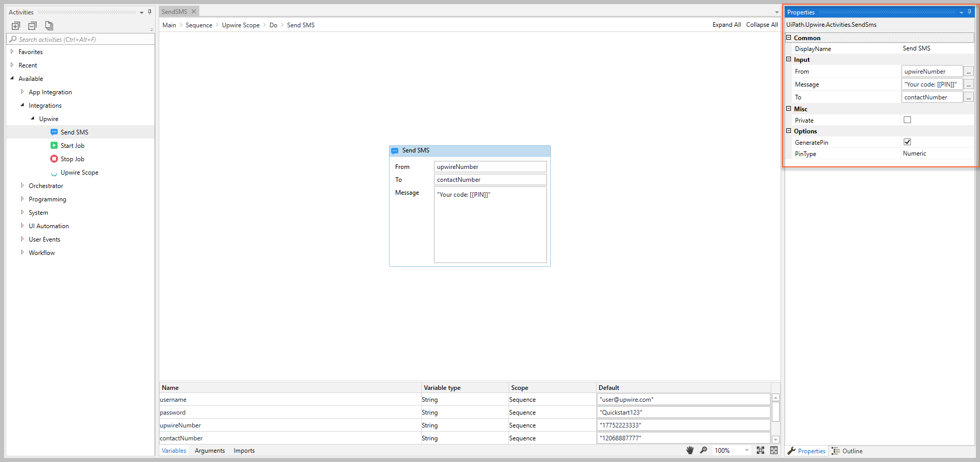Click the Send SMS activity header icon
This screenshot has width=980, height=462.
395,150
